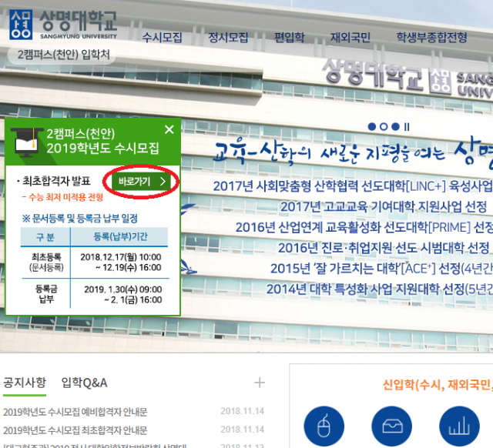Click the blue mouse circle icon
The image size is (493, 448).
pos(324,426)
